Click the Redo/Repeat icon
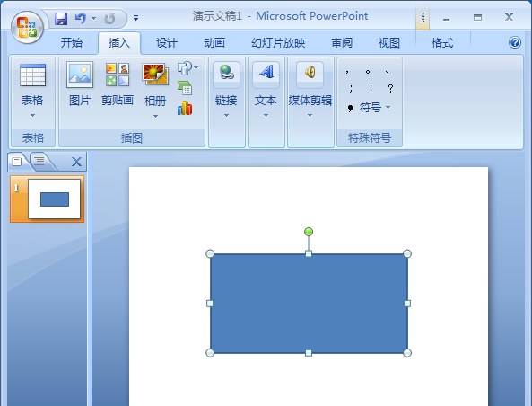The image size is (532, 406). coord(109,19)
